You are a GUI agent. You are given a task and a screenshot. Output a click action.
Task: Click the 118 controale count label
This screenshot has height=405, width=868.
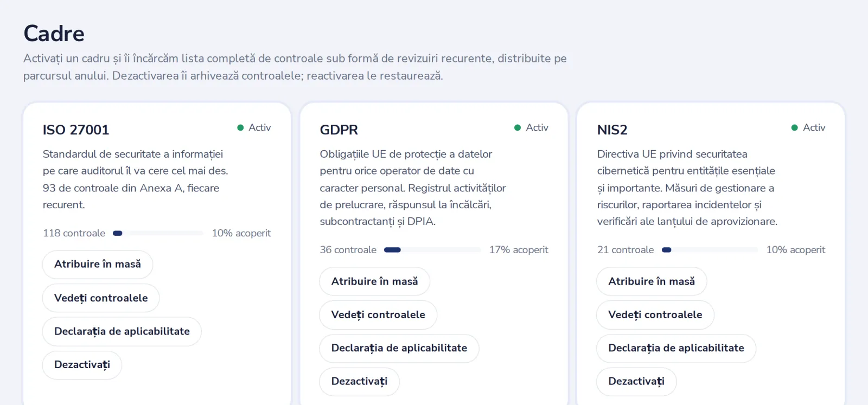[x=74, y=233]
